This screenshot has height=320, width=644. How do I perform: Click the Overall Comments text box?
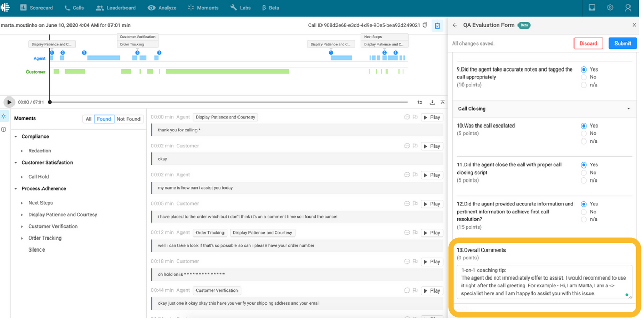click(544, 282)
